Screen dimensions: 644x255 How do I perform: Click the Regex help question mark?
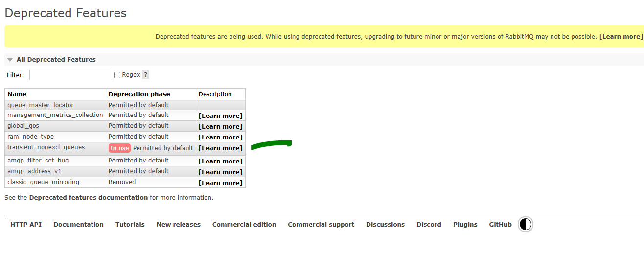coord(145,75)
